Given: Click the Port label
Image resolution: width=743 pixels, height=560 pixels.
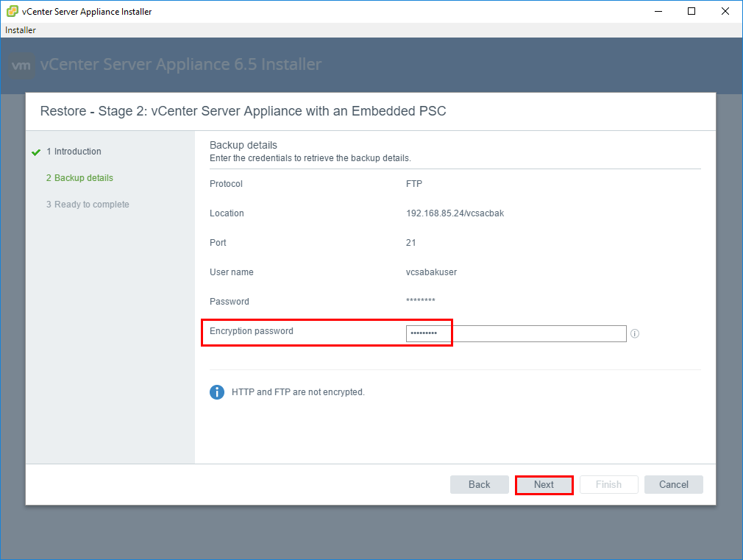Looking at the screenshot, I should pos(218,243).
